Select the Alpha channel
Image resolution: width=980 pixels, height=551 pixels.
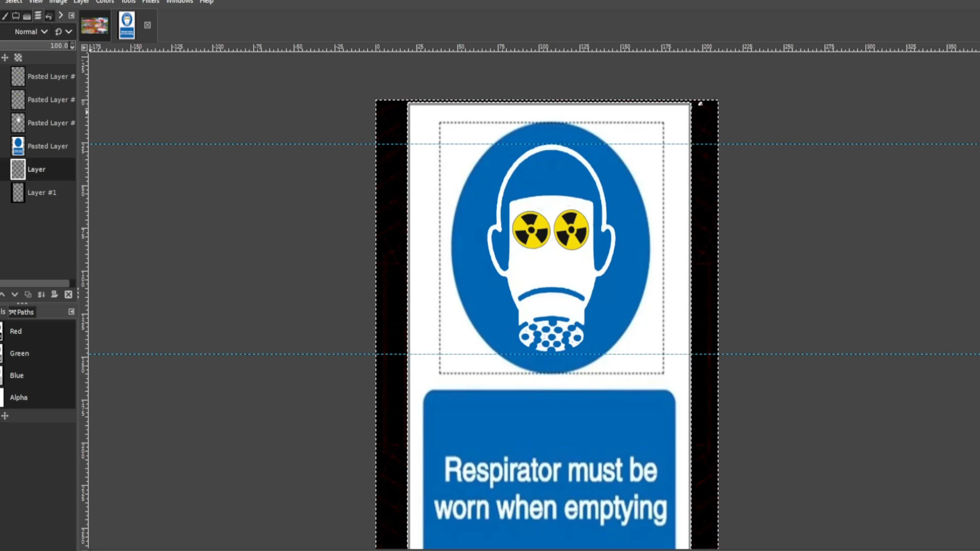pos(38,397)
